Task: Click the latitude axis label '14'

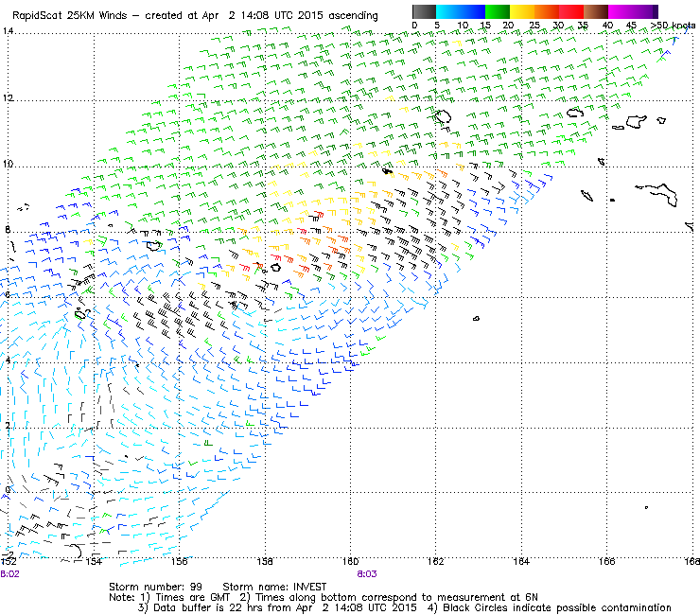Action: click(x=8, y=31)
